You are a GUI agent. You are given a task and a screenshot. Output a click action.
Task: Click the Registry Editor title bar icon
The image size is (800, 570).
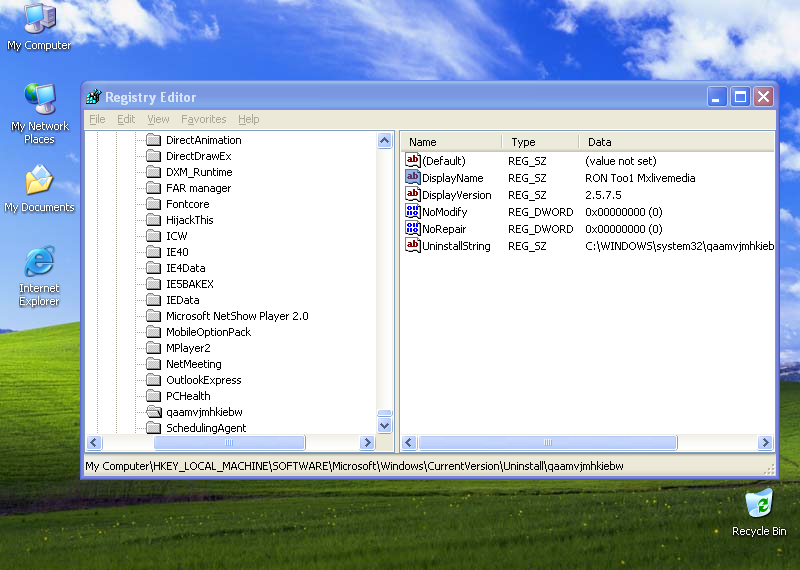pyautogui.click(x=94, y=96)
